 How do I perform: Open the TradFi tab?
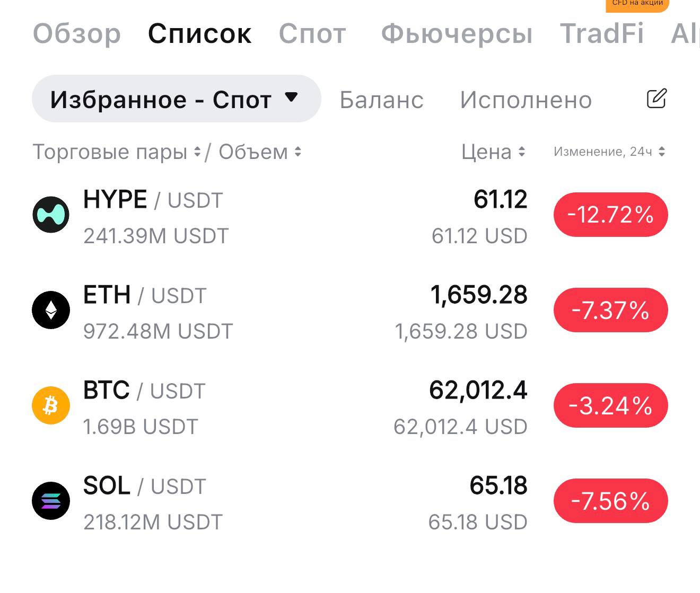(602, 34)
